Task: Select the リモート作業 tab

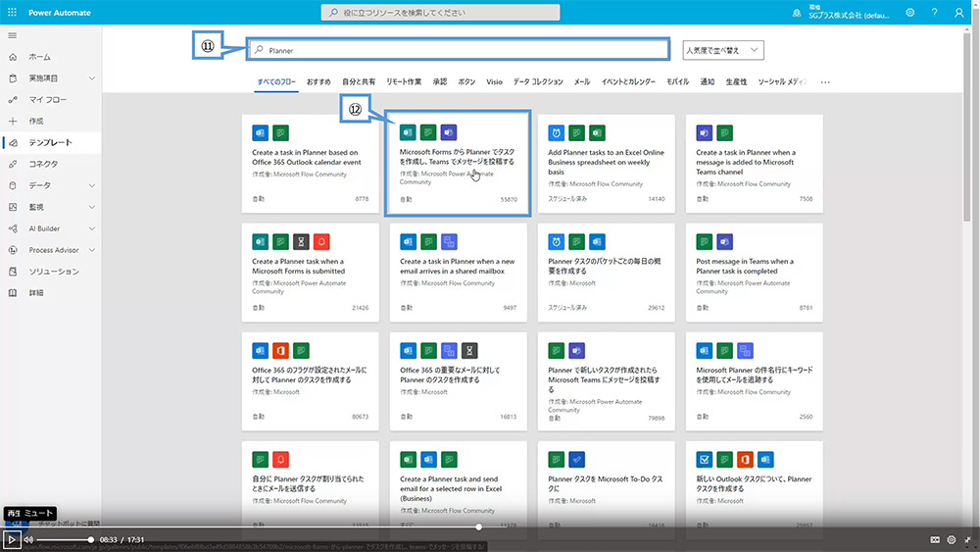Action: [404, 82]
